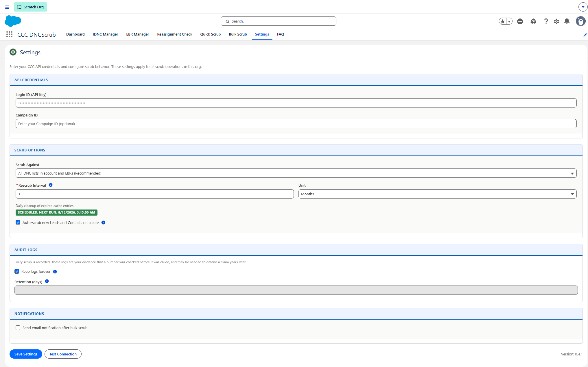Toggle Auto-scrub new Leads and Contacts checkbox
Viewport: 588px width, 367px height.
click(x=18, y=222)
